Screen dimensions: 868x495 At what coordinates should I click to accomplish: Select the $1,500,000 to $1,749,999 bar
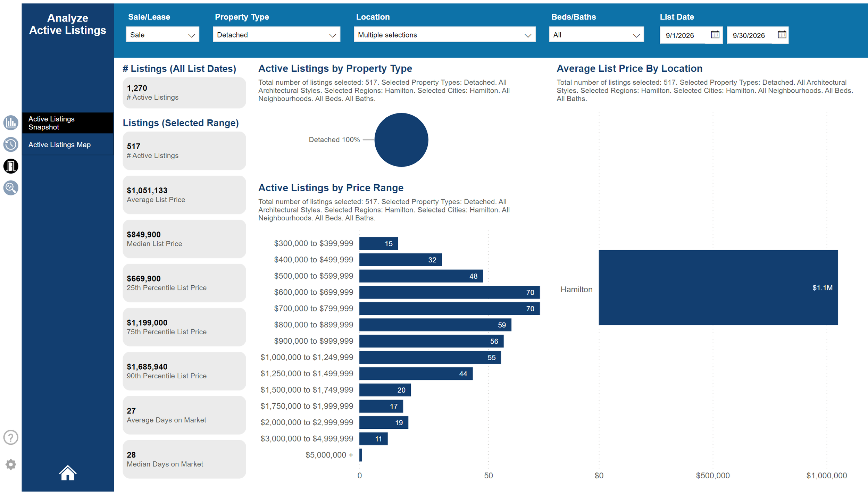(385, 390)
